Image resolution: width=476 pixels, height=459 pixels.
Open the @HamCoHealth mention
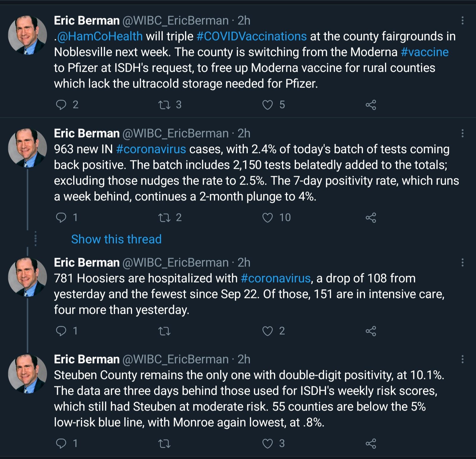100,36
